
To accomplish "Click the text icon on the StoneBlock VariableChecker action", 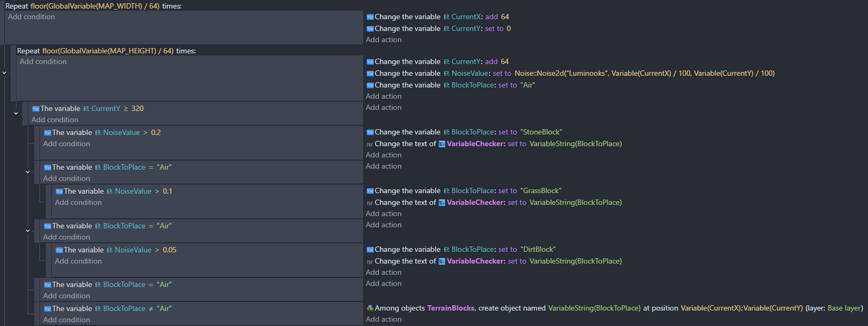I will pos(369,144).
